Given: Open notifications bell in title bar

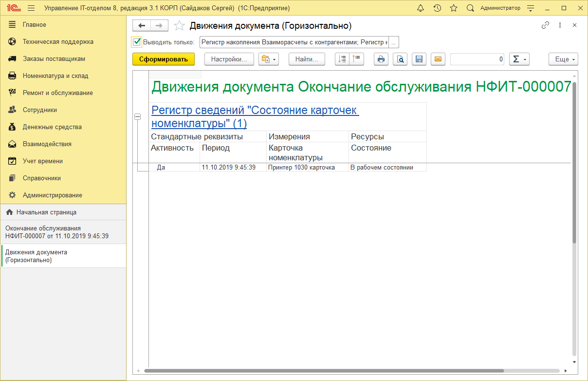Looking at the screenshot, I should 421,8.
